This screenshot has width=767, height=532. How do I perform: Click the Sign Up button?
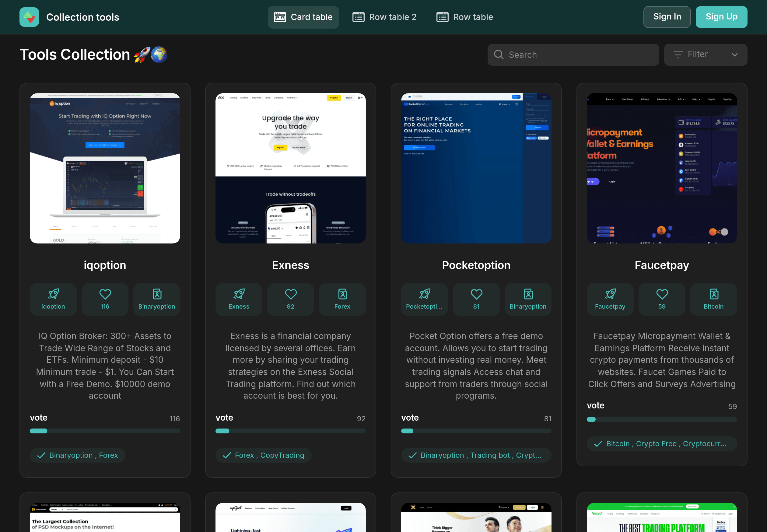[721, 17]
